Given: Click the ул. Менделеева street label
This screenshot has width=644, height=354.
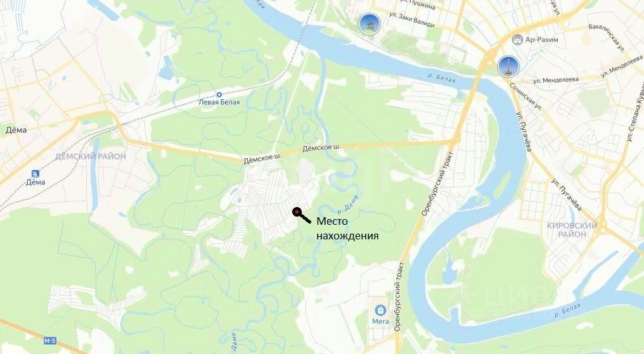Looking at the screenshot, I should [x=556, y=80].
